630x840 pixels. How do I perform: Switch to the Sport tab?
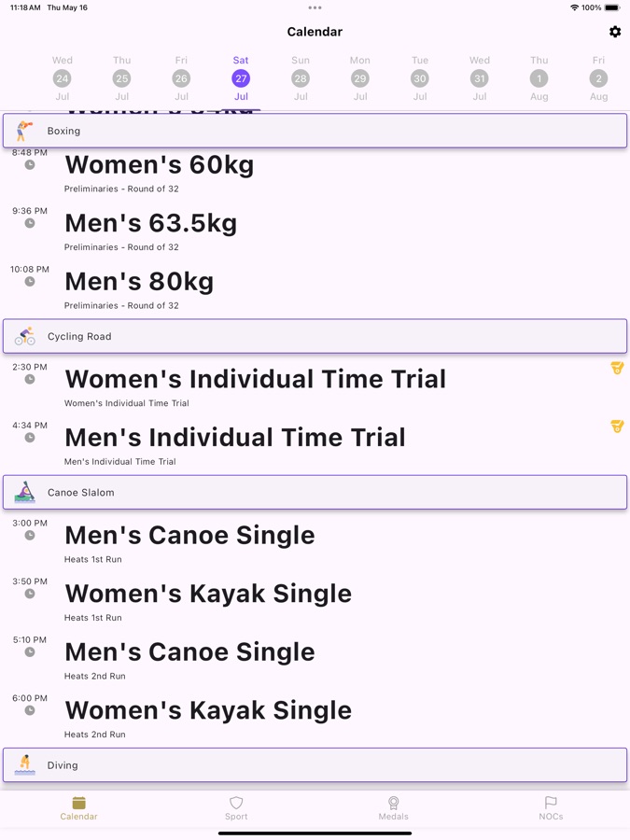pos(236,807)
